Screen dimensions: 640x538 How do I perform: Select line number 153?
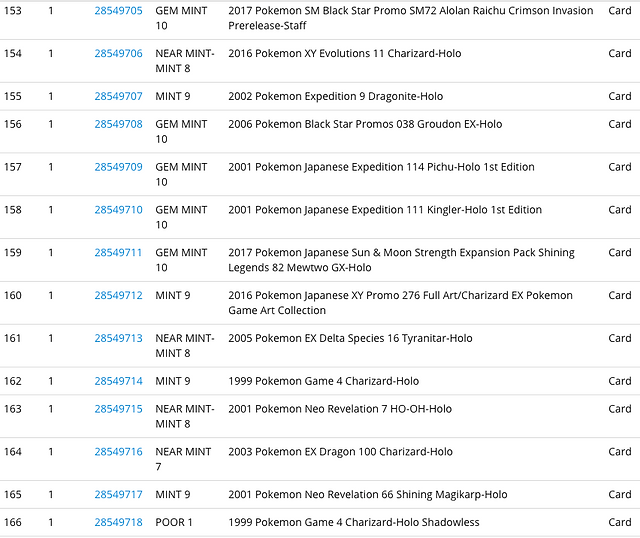click(x=13, y=11)
